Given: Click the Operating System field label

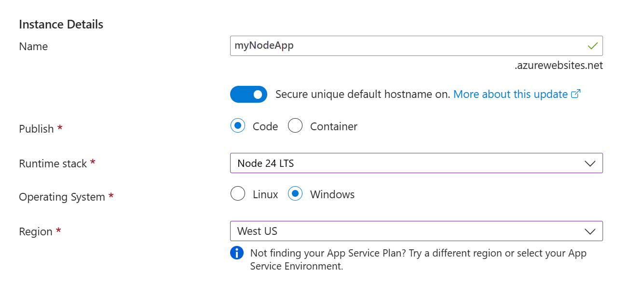Looking at the screenshot, I should point(62,197).
